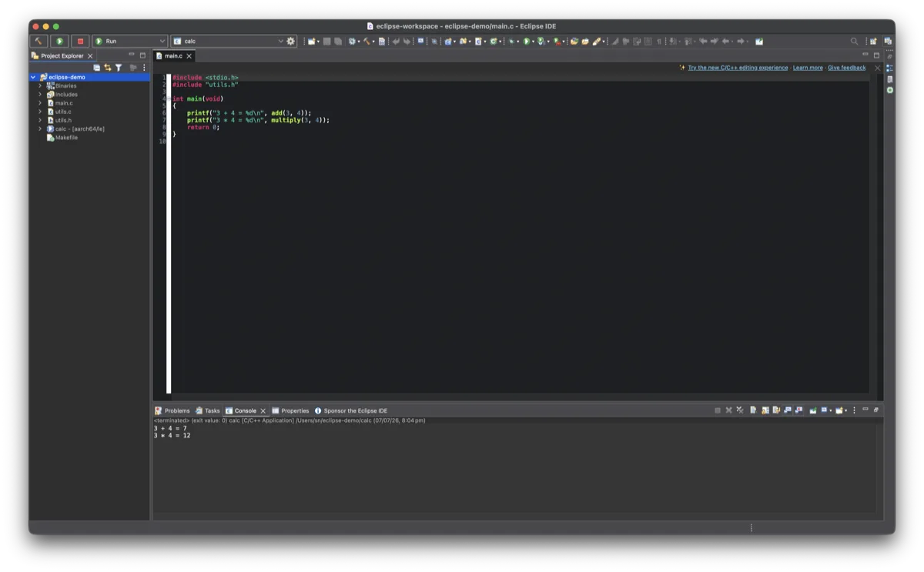This screenshot has width=924, height=572.
Task: Click the Learn more link
Action: [x=808, y=68]
